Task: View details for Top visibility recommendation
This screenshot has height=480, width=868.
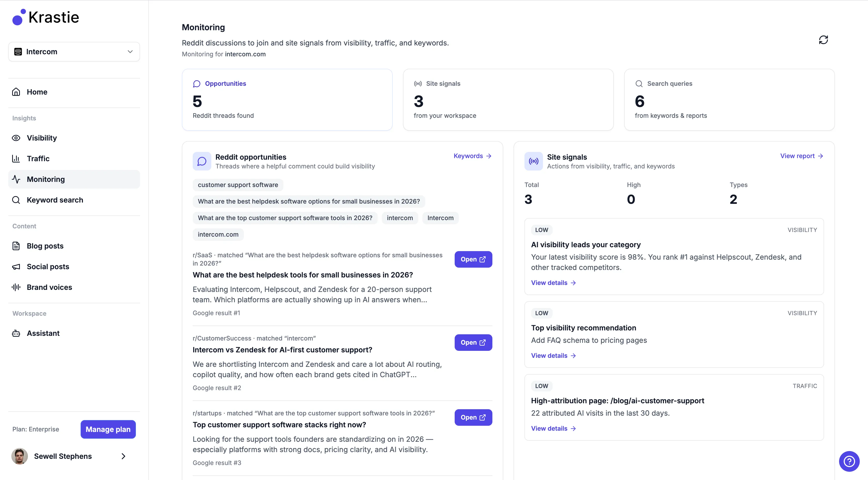Action: pos(553,356)
